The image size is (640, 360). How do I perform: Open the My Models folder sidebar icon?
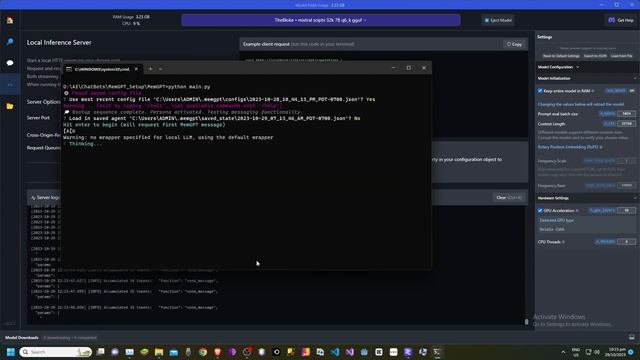tap(10, 106)
